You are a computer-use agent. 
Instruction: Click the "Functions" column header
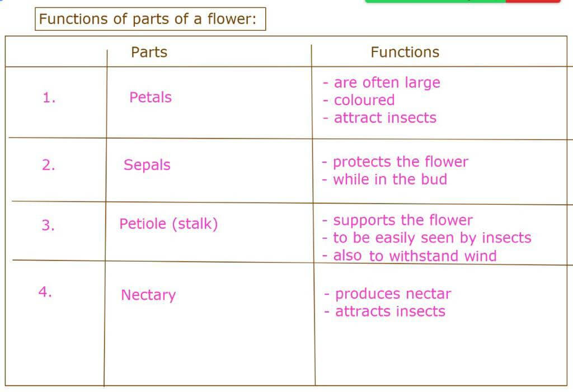[405, 53]
